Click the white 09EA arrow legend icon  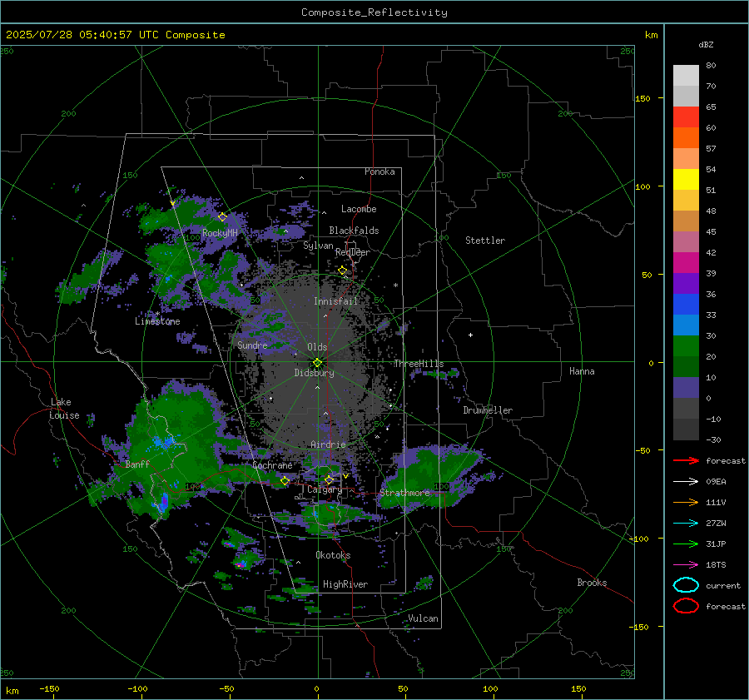pyautogui.click(x=686, y=481)
